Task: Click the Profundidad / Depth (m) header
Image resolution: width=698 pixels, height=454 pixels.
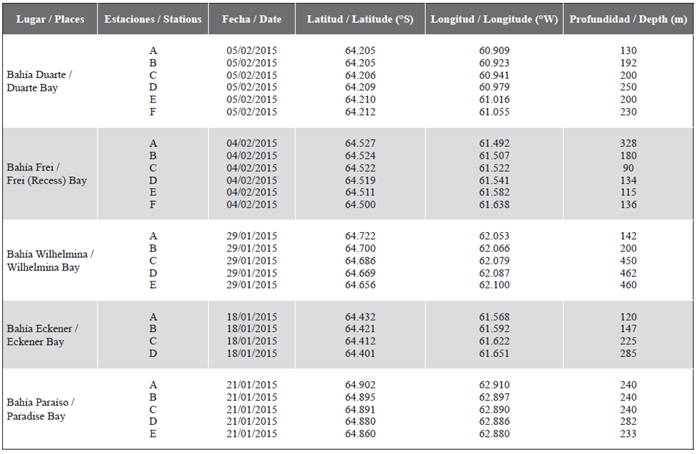Action: click(x=627, y=20)
